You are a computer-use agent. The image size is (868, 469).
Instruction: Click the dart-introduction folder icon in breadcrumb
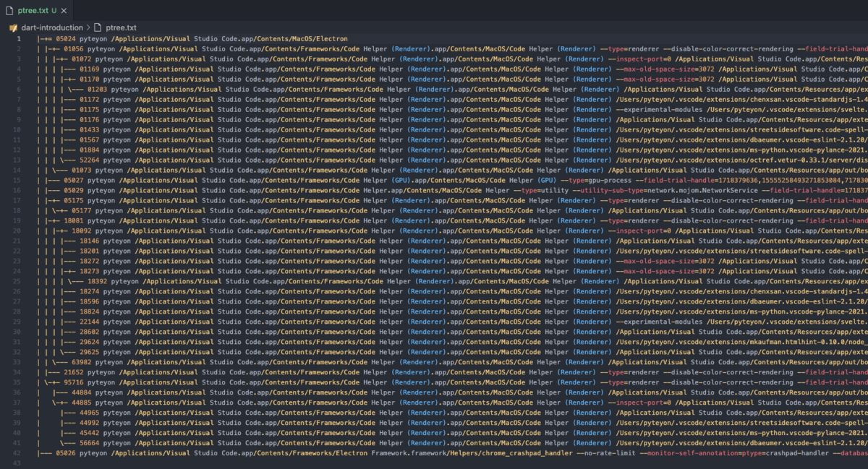point(13,27)
